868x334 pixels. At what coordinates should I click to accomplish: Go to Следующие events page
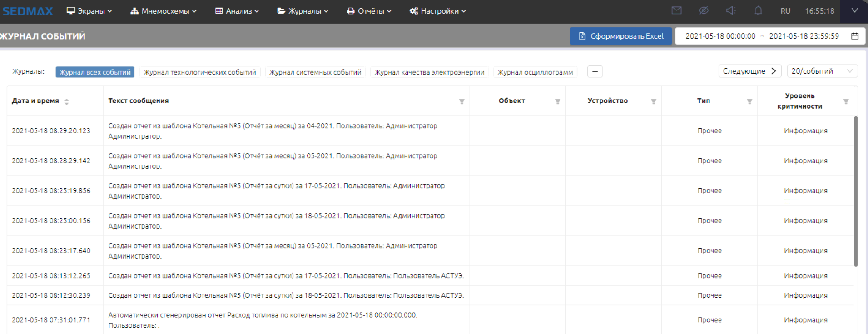point(749,71)
